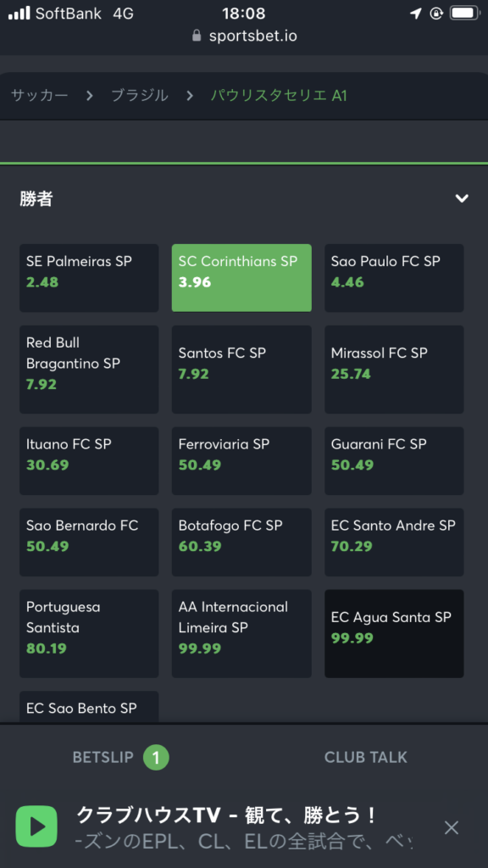Tap the green play icon for Clubhouse TV
488x868 pixels.
36,826
